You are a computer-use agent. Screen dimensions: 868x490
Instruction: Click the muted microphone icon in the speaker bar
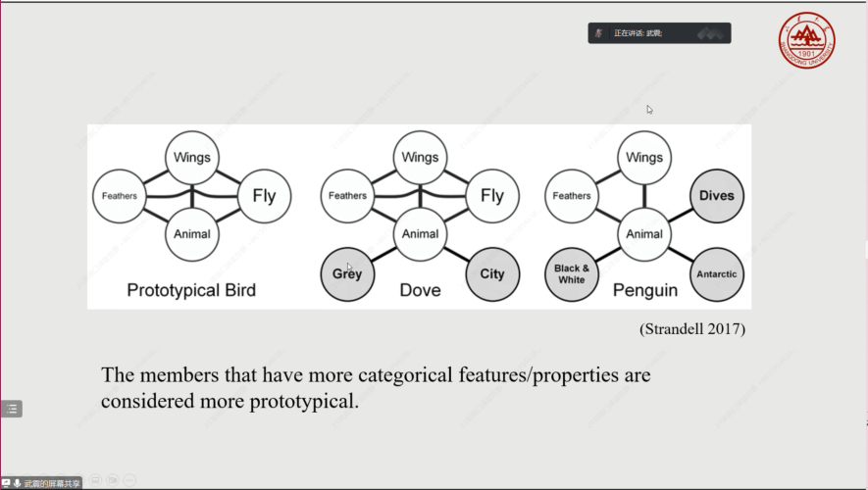tap(597, 33)
